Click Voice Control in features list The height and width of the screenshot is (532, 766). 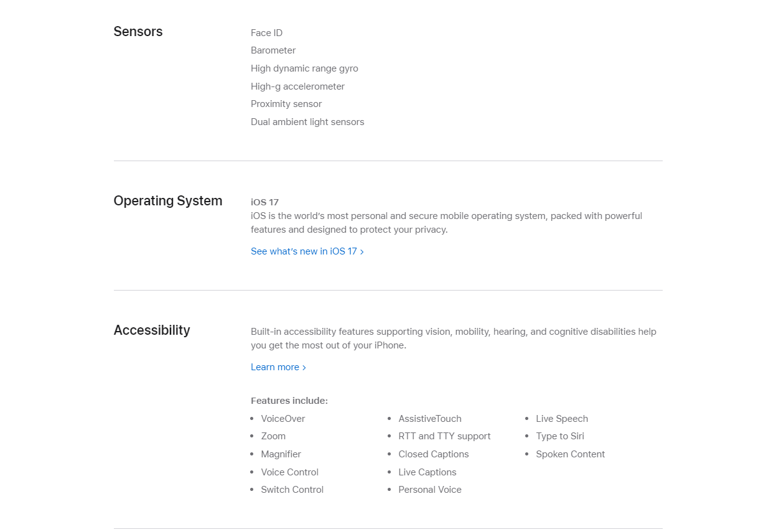pos(290,472)
